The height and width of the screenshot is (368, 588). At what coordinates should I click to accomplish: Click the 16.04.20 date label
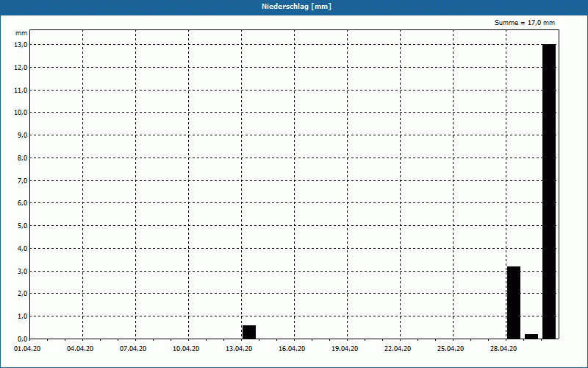tap(292, 348)
